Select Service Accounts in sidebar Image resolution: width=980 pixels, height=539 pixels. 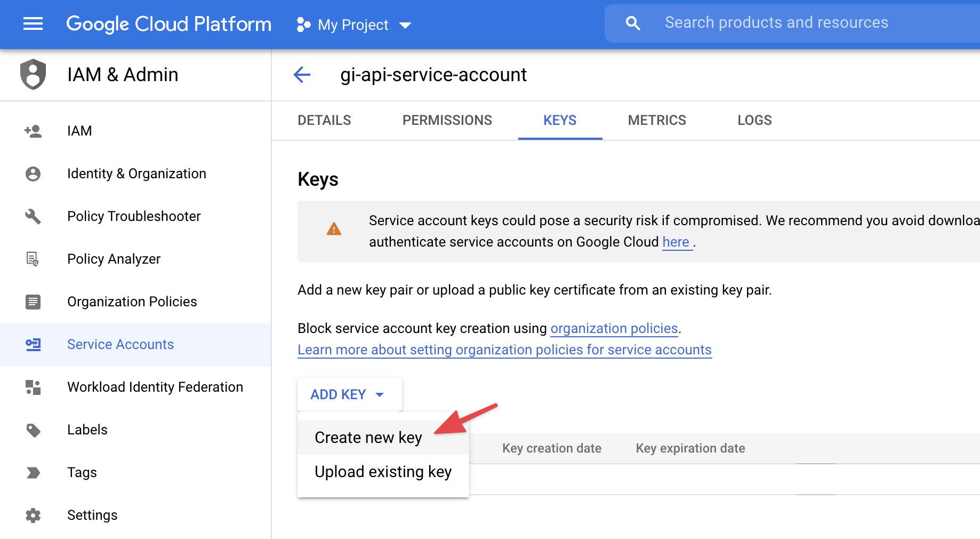[135, 344]
